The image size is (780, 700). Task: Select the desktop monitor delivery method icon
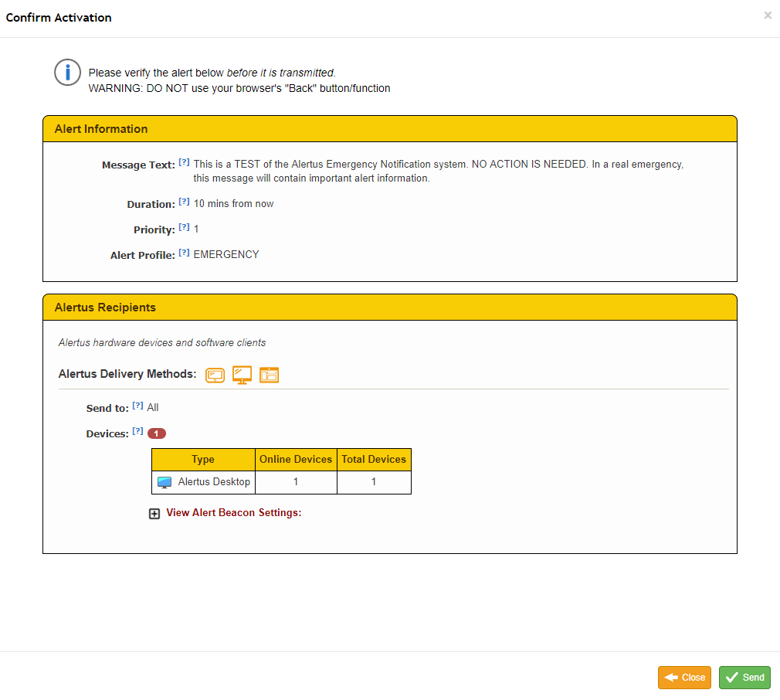[242, 375]
